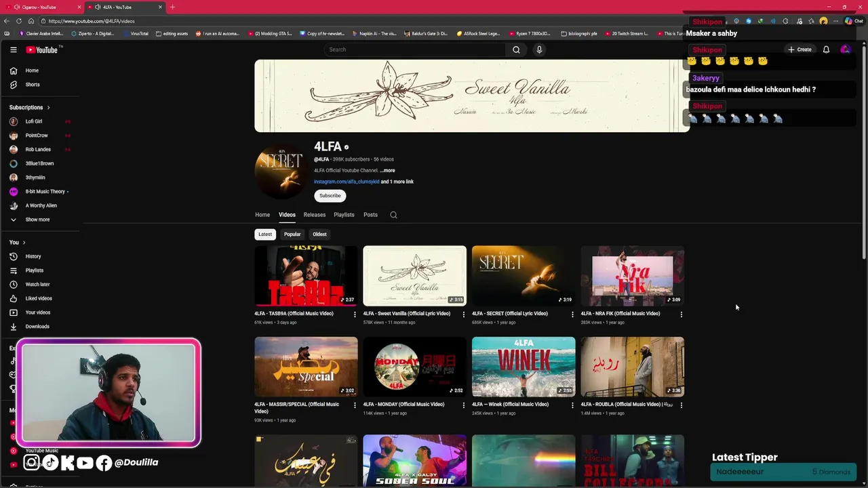Open 'and 1 more link' on channel
868x488 pixels.
(x=397, y=182)
